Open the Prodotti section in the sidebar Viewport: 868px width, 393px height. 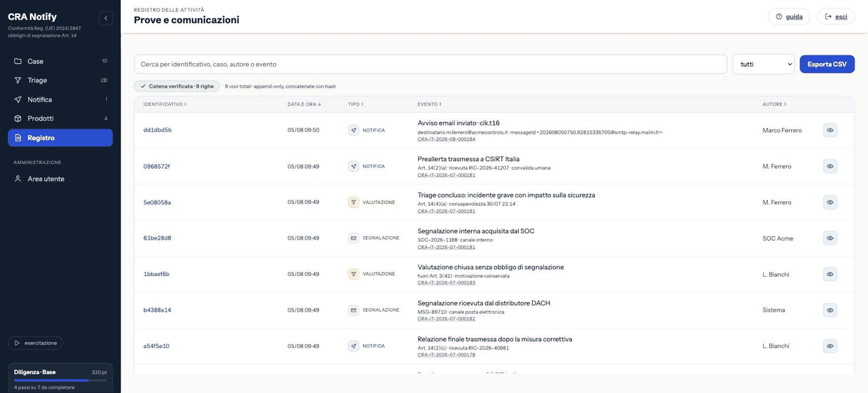point(60,118)
